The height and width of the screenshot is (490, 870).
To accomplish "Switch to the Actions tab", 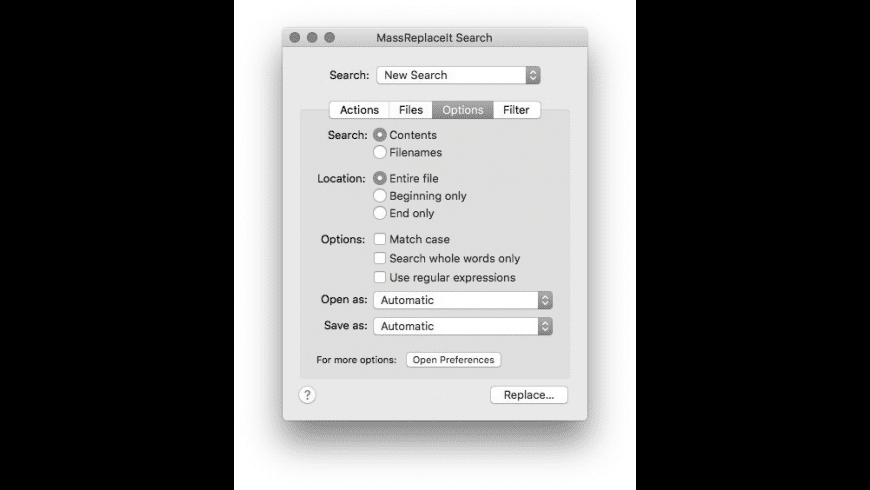I will 359,110.
